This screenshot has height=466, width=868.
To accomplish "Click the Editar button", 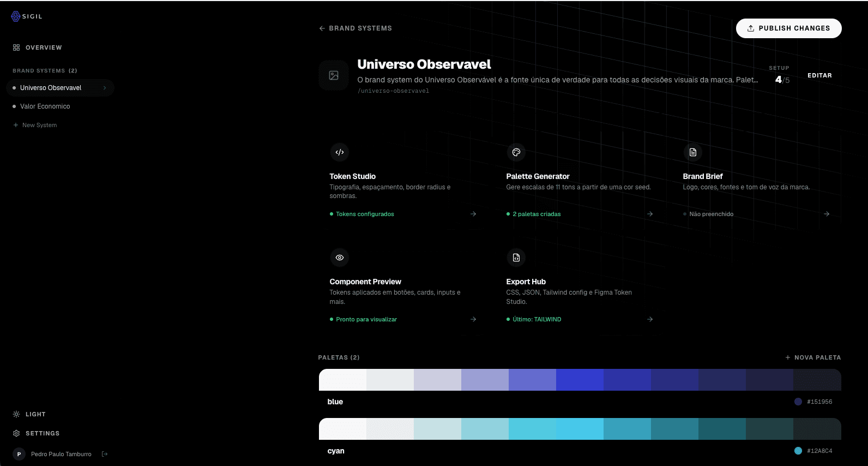I will click(819, 75).
